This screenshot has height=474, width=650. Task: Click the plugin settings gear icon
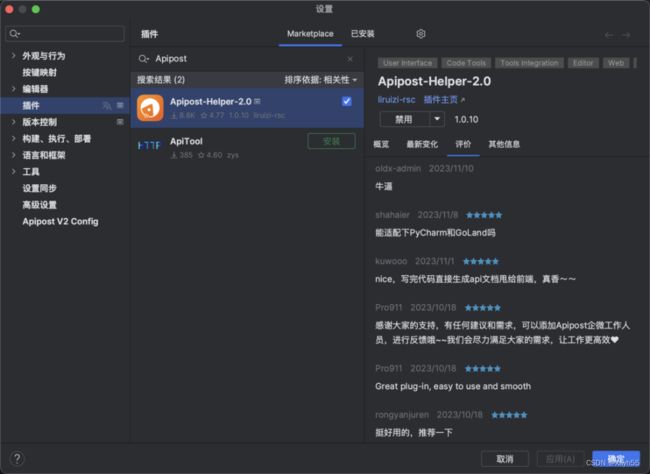click(421, 34)
